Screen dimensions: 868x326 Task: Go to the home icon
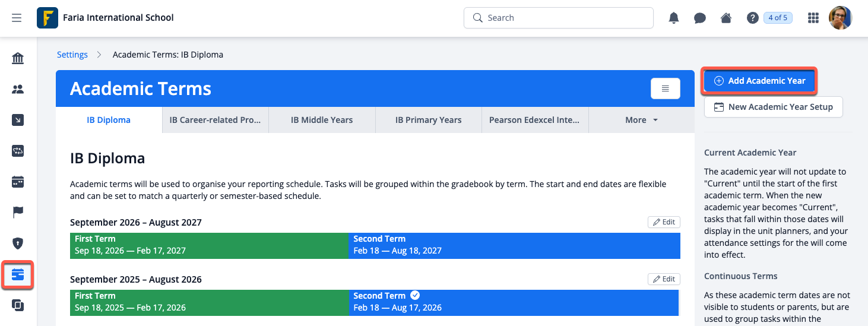(726, 18)
